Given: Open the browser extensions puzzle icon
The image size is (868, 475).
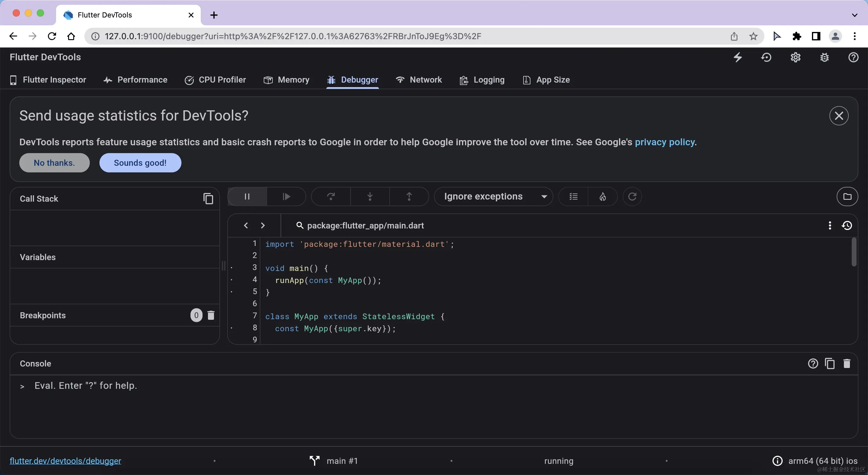Looking at the screenshot, I should coord(797,36).
